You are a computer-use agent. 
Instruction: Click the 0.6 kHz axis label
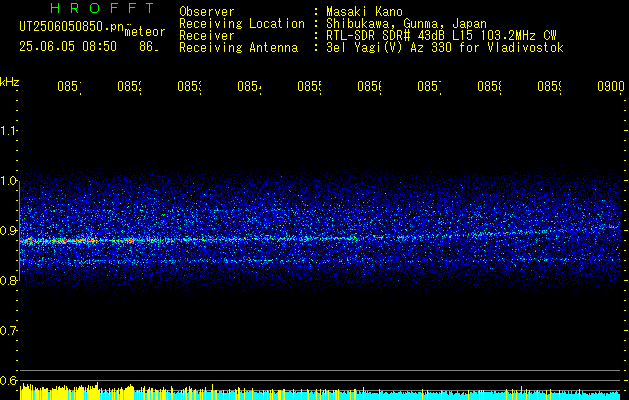tap(8, 380)
